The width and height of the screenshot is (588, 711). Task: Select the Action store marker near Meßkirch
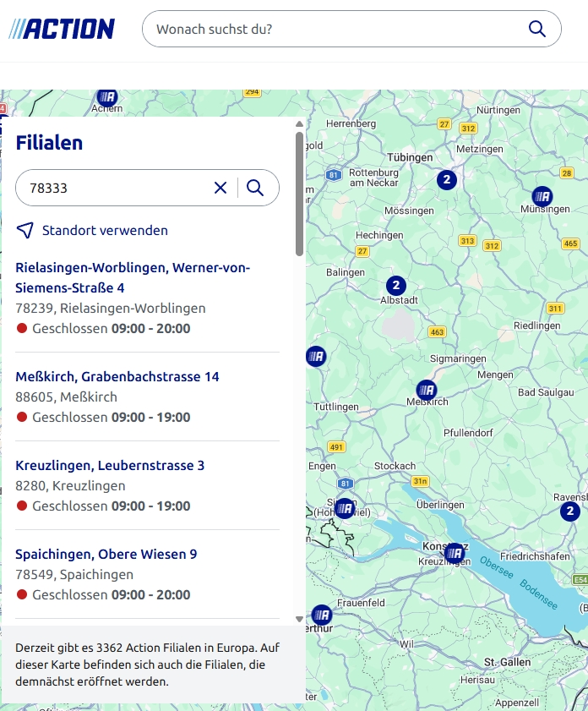(x=427, y=390)
